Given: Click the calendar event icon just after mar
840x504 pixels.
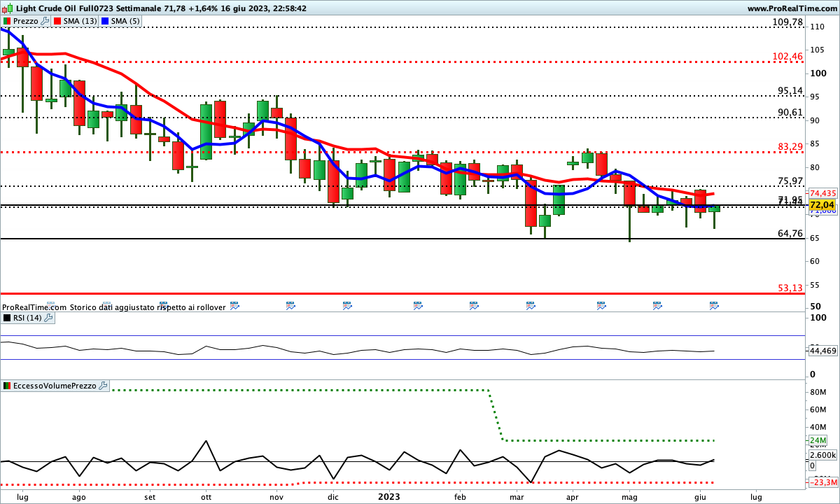Looking at the screenshot, I should pos(531,305).
